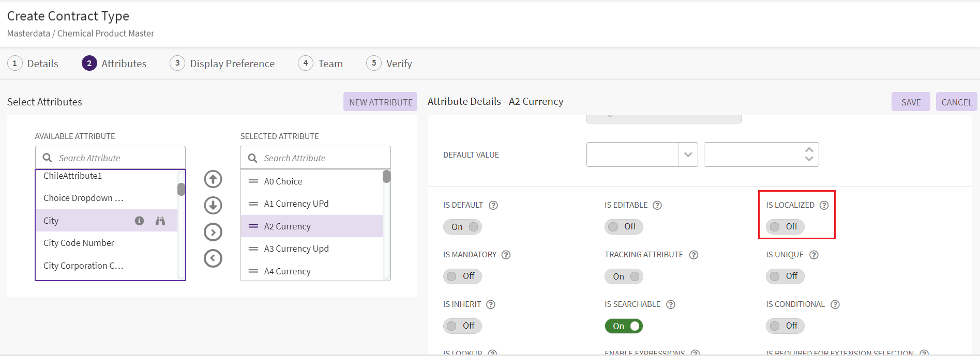The width and height of the screenshot is (980, 356).
Task: Click the binoculars icon on City row
Action: tap(160, 221)
